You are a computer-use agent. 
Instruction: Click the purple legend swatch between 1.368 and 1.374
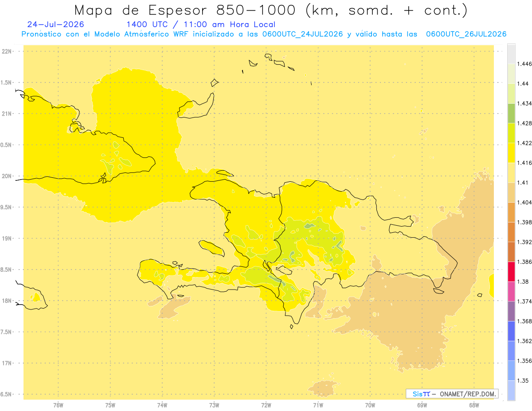(511, 311)
